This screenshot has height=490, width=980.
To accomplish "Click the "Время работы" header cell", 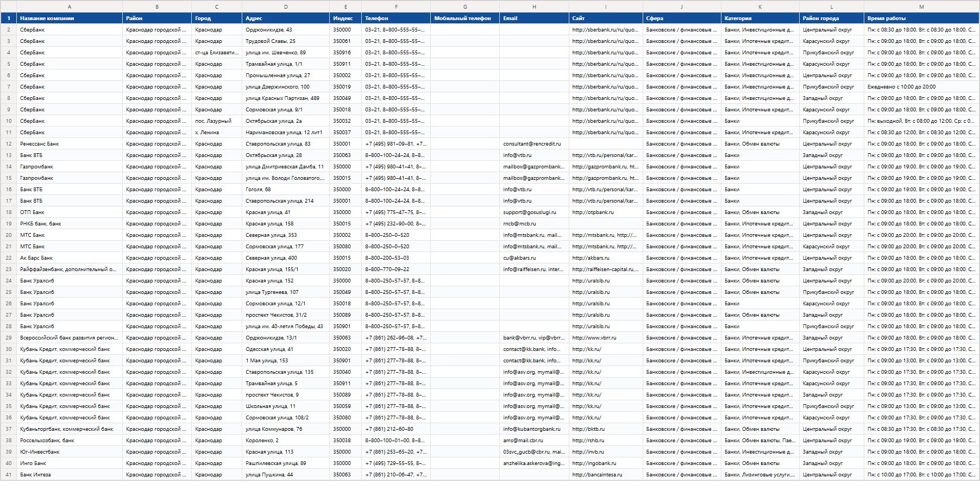I will (x=921, y=18).
